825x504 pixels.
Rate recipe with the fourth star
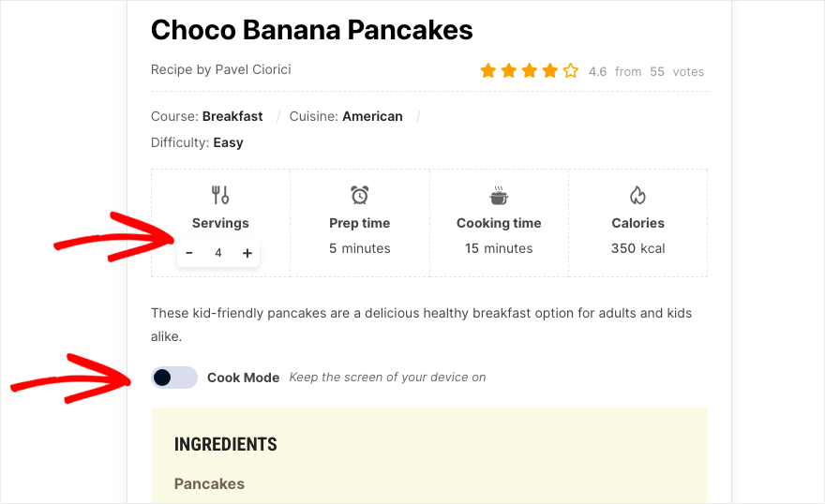pos(549,70)
